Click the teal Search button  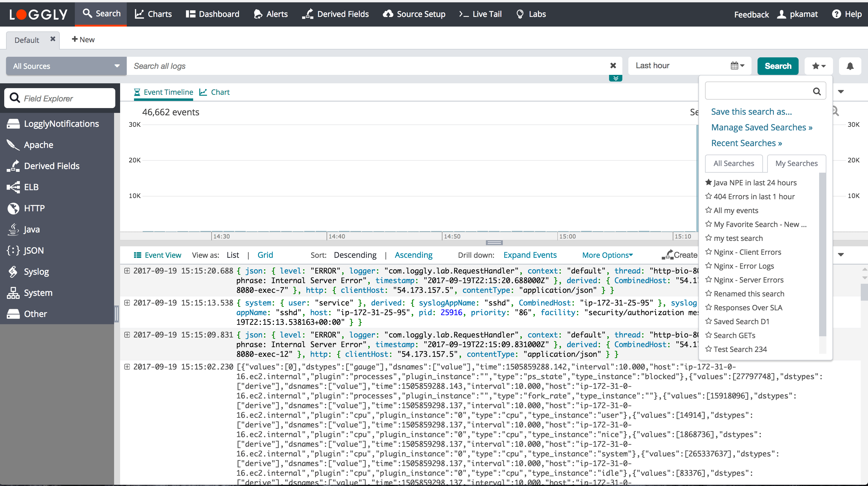[777, 66]
